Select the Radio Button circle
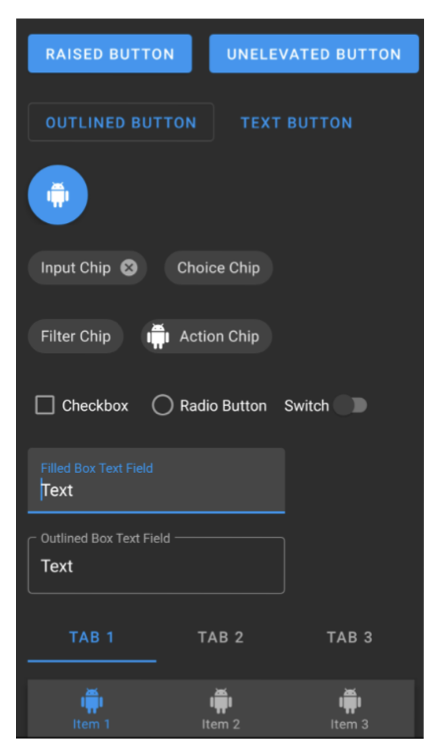This screenshot has width=428, height=754. (x=163, y=405)
